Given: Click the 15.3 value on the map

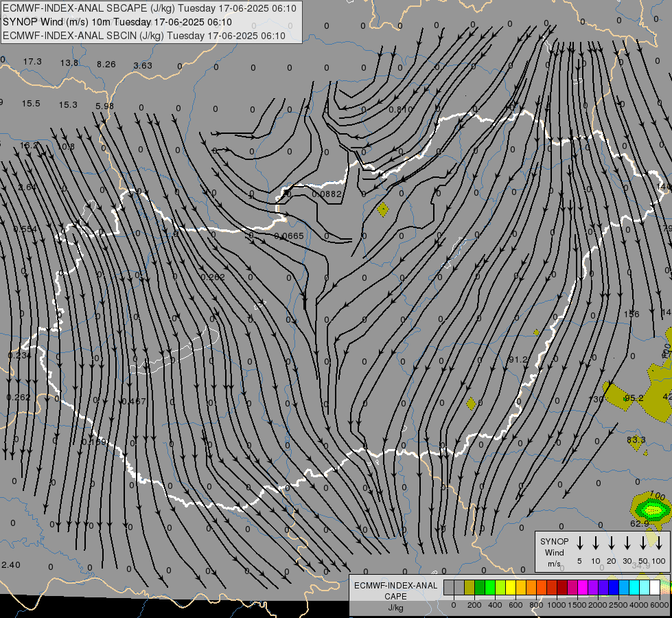Looking at the screenshot, I should click(68, 105).
